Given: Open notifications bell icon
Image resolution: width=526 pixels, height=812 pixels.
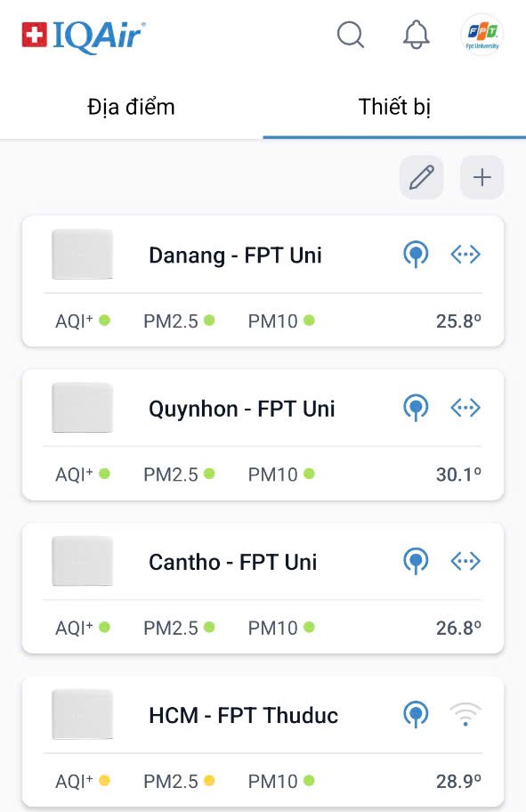Looking at the screenshot, I should [x=417, y=35].
